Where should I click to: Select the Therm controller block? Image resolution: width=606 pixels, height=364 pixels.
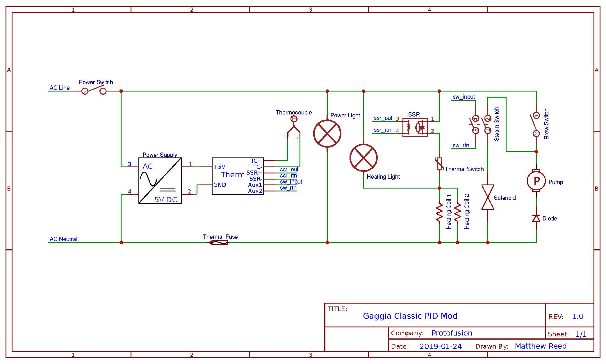point(238,176)
